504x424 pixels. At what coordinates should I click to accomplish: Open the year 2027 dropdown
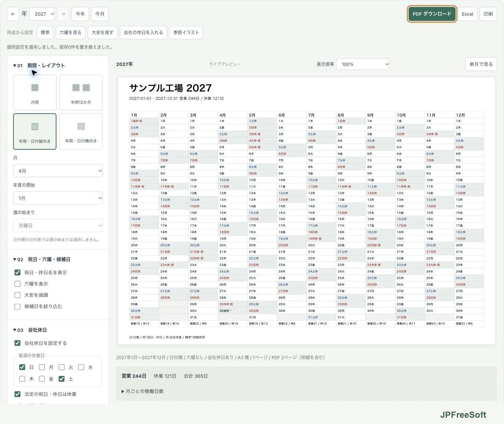coord(42,14)
